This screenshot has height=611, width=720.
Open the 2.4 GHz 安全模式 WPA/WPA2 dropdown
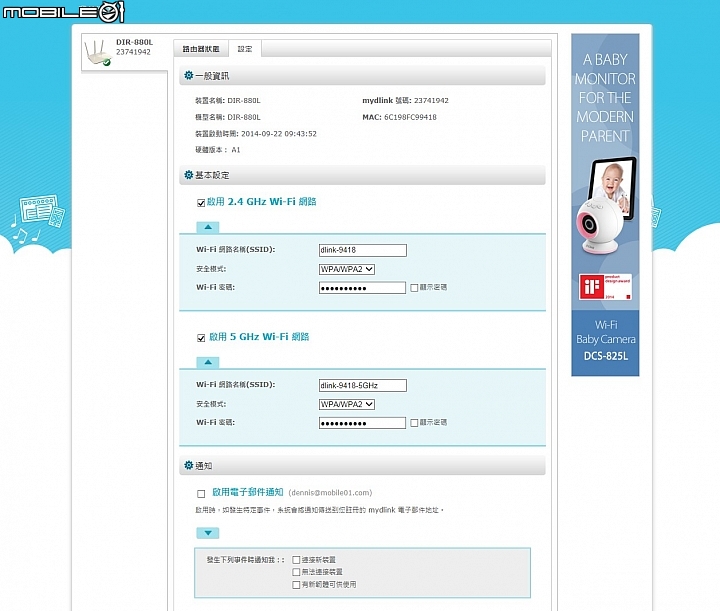[347, 269]
